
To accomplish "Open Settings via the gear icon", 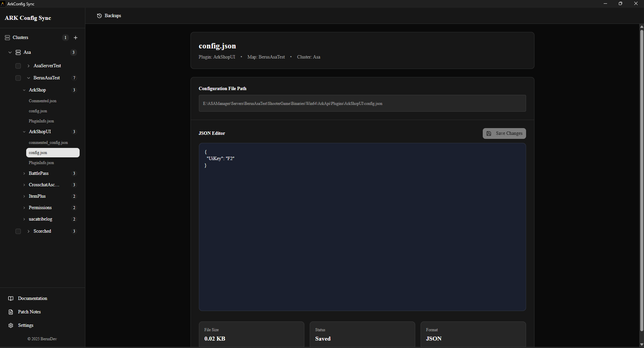I will click(x=11, y=325).
